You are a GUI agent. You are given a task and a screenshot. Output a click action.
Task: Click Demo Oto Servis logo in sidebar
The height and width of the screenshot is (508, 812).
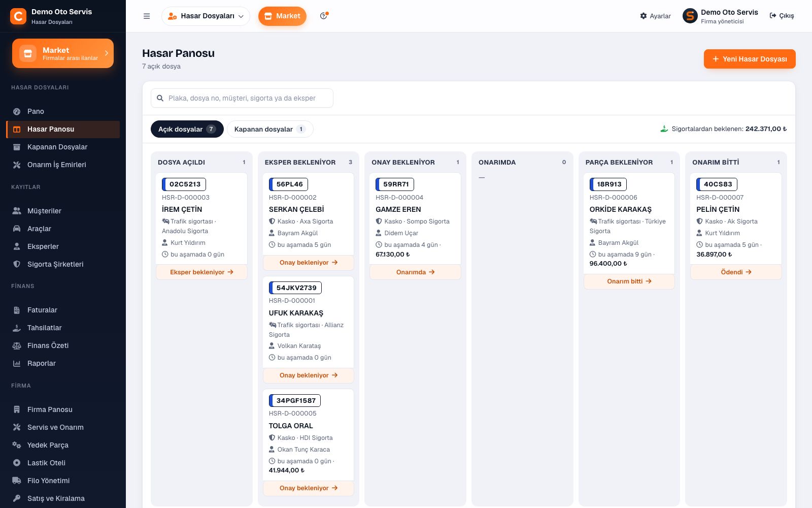tap(18, 16)
